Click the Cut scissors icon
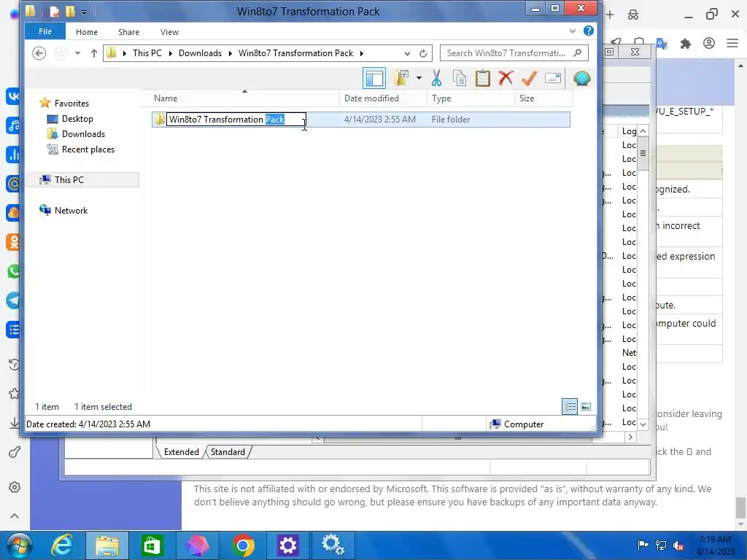This screenshot has height=560, width=747. tap(436, 78)
